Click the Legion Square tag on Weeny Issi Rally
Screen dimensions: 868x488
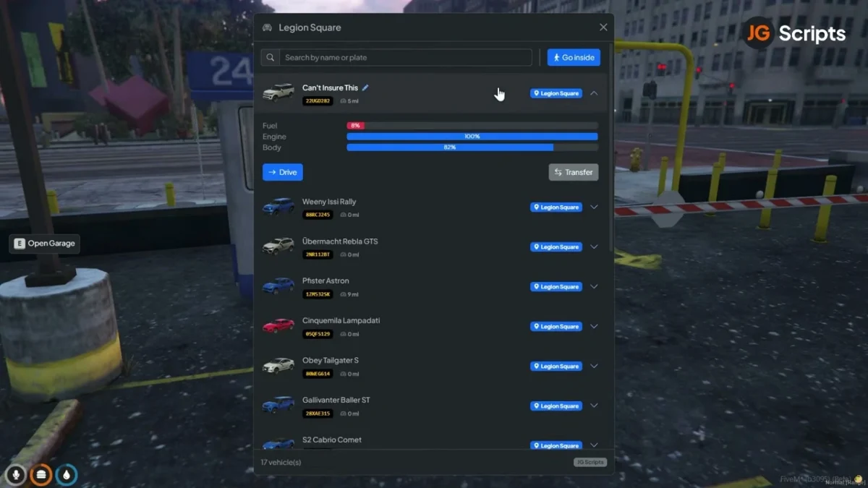[556, 207]
